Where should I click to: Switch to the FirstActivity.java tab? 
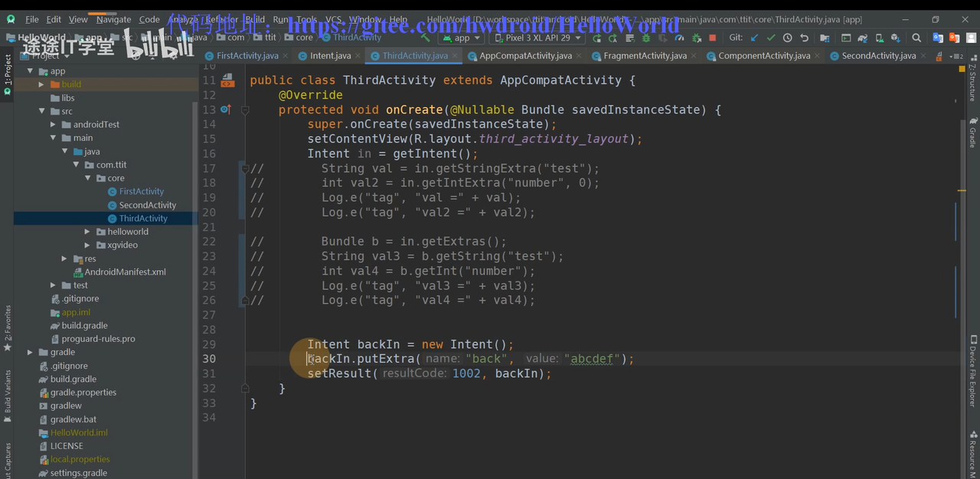247,56
